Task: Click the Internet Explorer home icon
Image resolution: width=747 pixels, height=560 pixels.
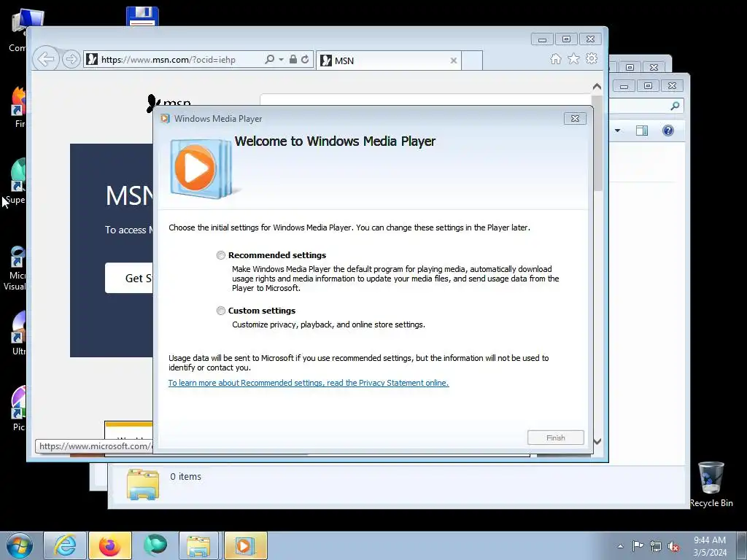Action: tap(555, 58)
